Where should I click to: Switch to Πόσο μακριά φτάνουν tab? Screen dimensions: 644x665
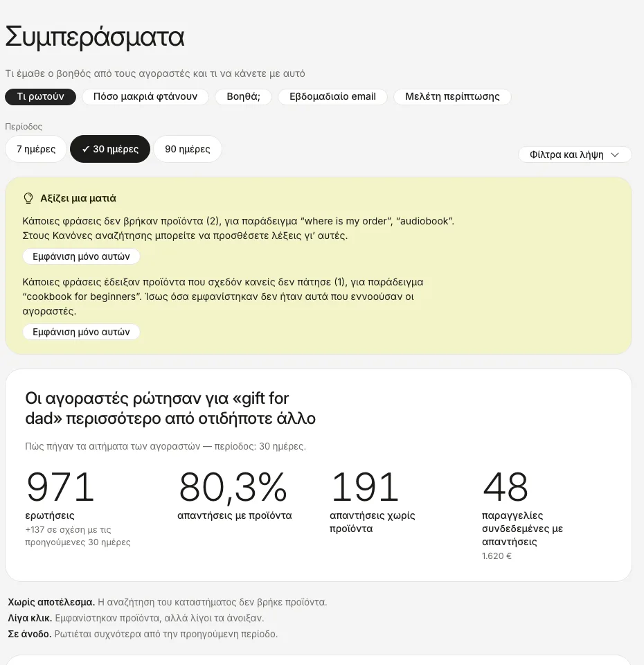145,97
